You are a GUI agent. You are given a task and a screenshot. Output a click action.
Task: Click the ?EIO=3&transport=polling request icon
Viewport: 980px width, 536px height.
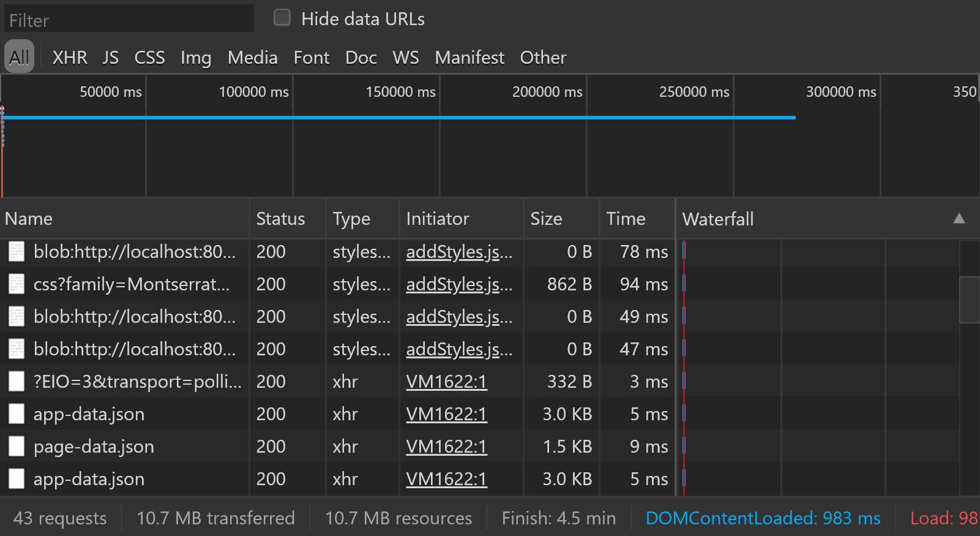17,382
